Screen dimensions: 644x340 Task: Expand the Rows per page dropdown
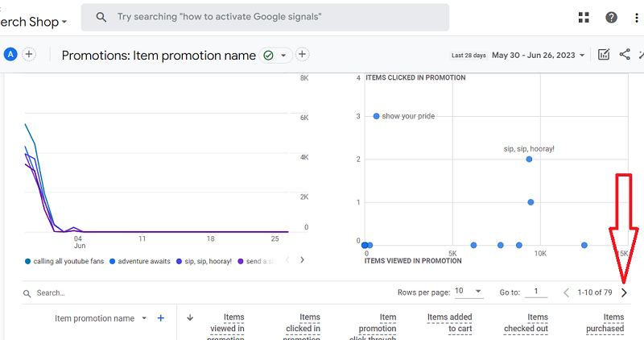pos(469,292)
